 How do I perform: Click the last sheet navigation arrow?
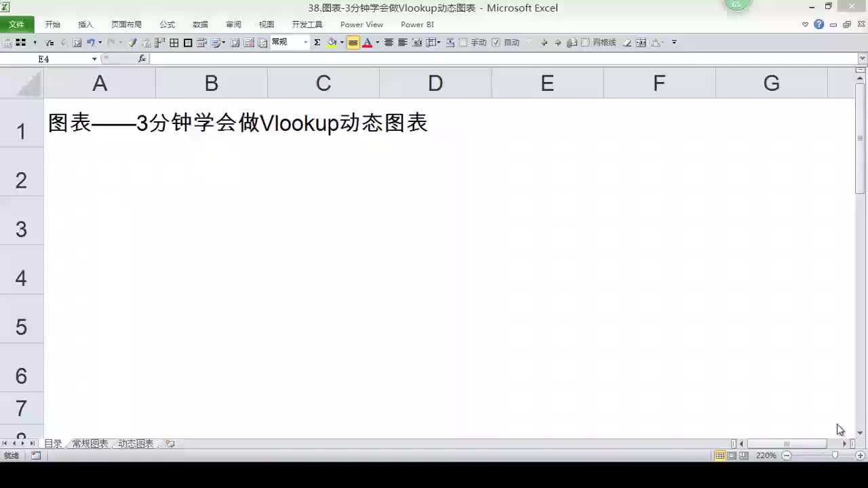click(x=33, y=444)
